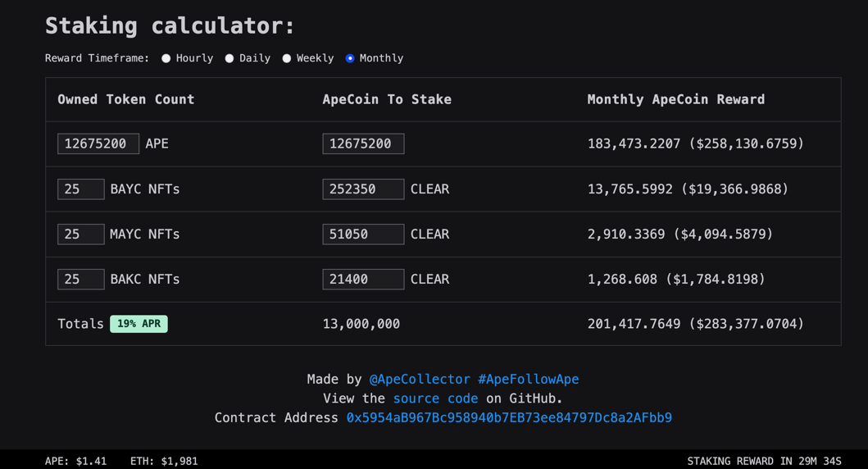Select the Hourly reward timeframe
Viewport: 868px width, 469px height.
coord(166,58)
